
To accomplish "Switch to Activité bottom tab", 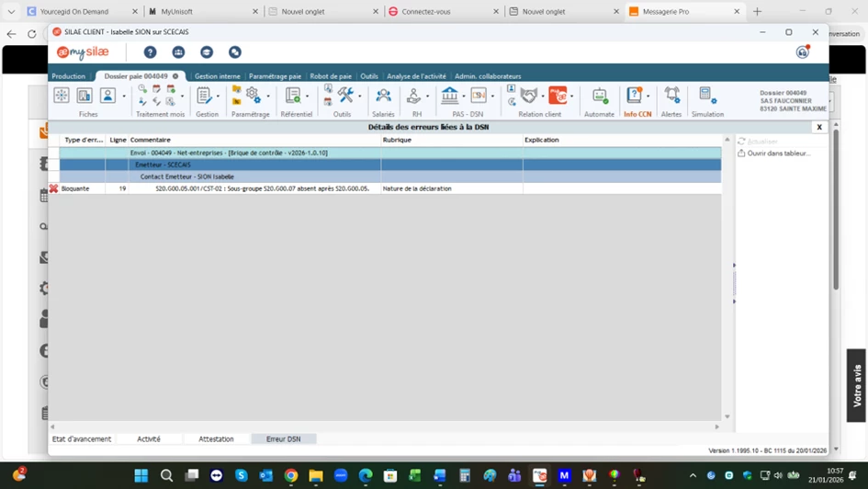I will pyautogui.click(x=149, y=439).
